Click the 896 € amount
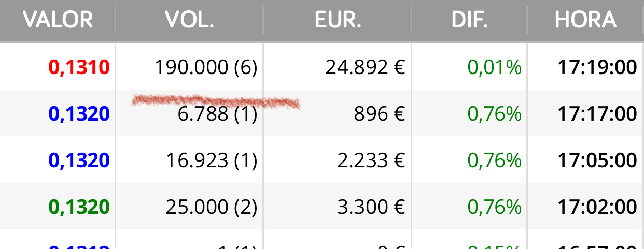This screenshot has width=644, height=249. point(380,114)
